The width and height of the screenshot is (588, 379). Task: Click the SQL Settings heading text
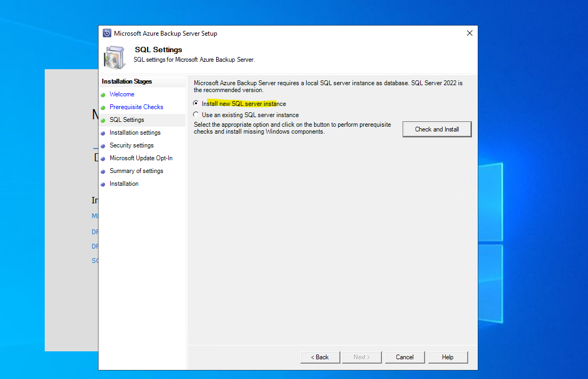[x=158, y=50]
